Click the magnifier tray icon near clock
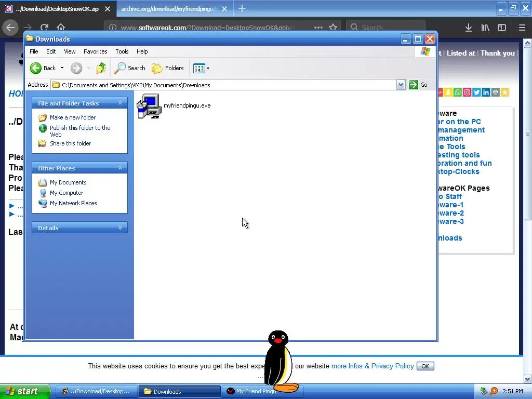Screen dimensions: 532x399 point(494,391)
